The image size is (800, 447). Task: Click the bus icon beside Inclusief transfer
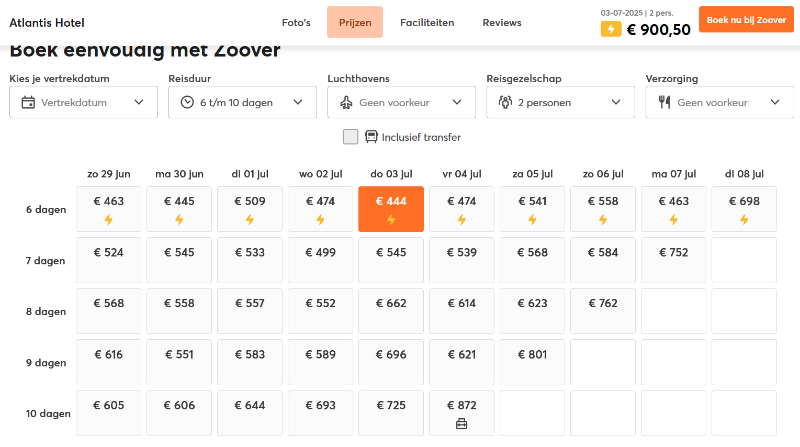371,137
